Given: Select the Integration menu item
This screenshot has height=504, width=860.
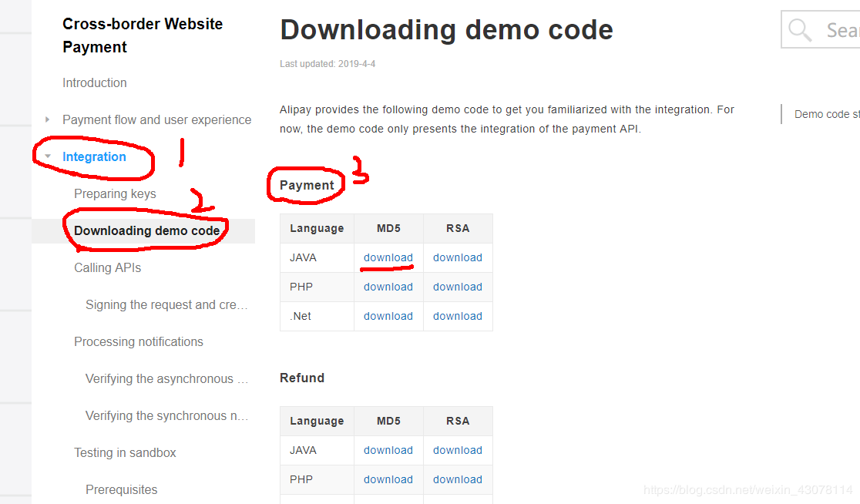Looking at the screenshot, I should pyautogui.click(x=94, y=157).
